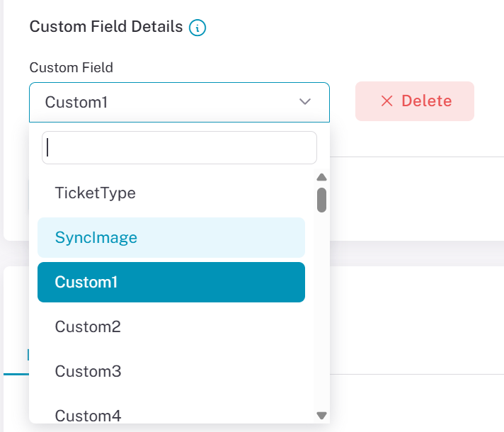Viewport: 504px width, 432px height.
Task: Select TicketType from the list
Action: click(171, 193)
